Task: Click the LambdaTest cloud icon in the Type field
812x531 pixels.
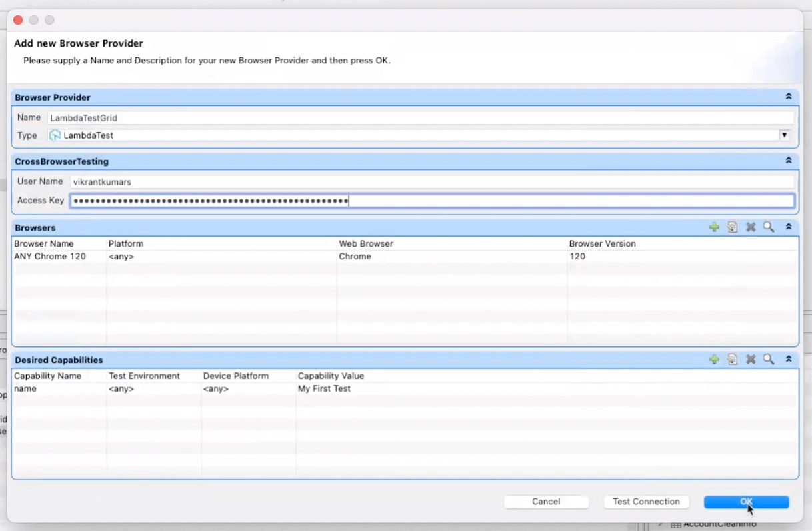Action: tap(54, 135)
